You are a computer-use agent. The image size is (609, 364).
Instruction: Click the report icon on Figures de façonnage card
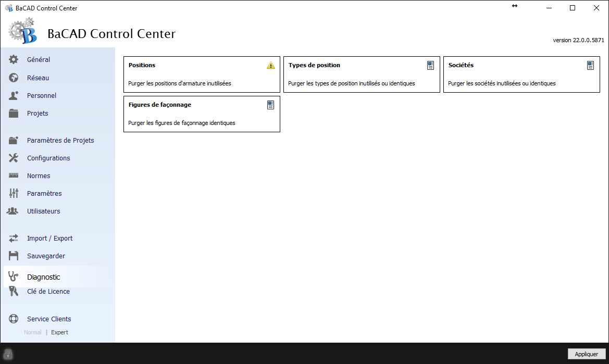click(x=271, y=105)
